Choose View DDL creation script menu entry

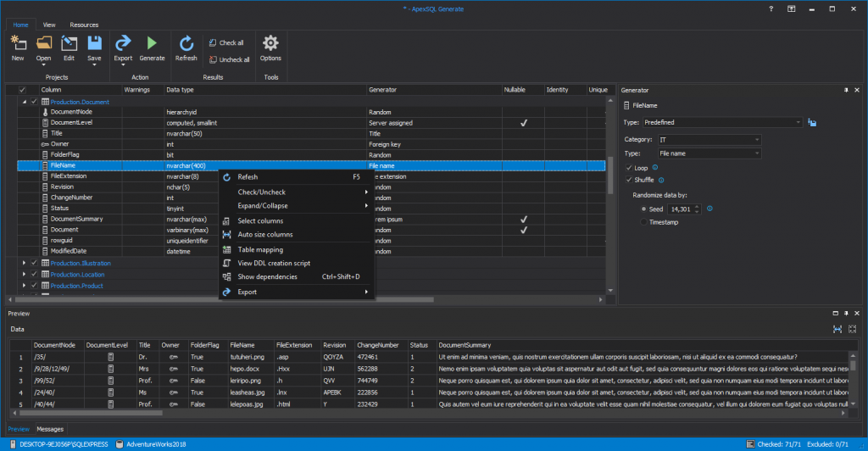(274, 263)
